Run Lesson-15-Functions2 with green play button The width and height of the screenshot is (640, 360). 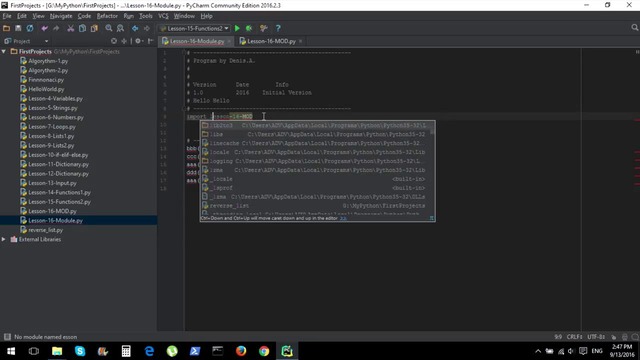(x=237, y=29)
